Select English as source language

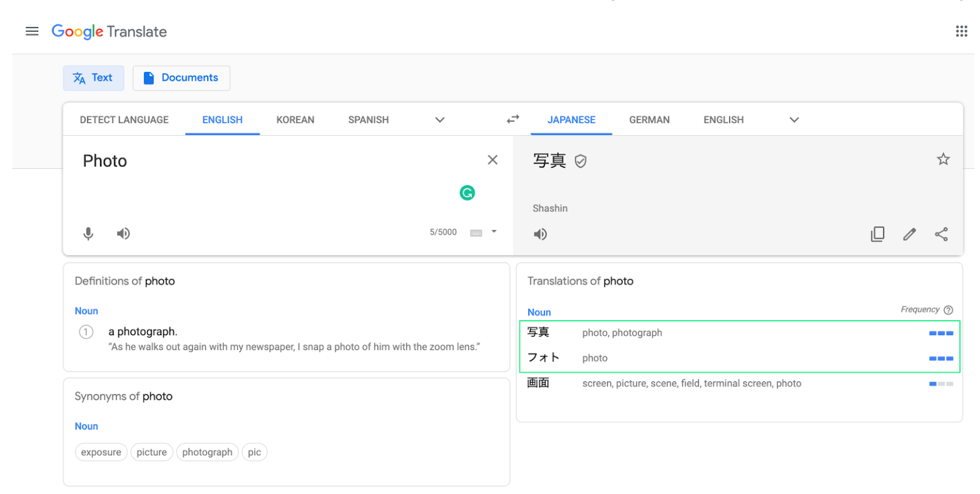coord(222,119)
